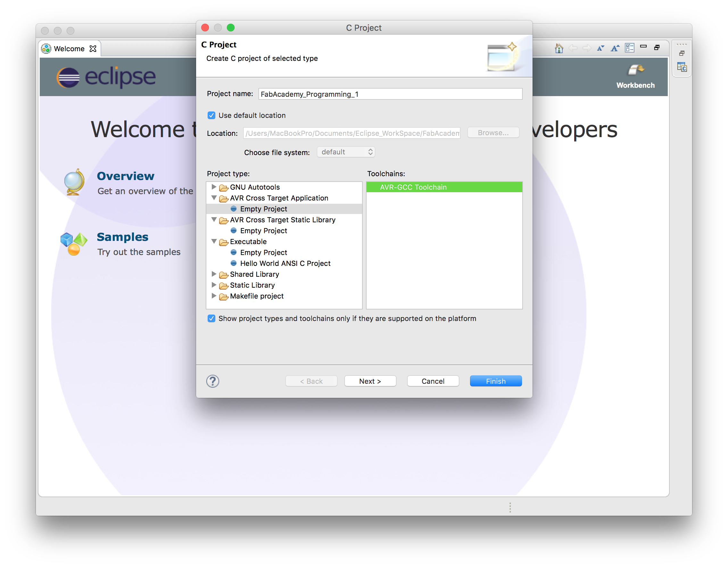
Task: Click the Static Library folder icon
Action: point(223,286)
